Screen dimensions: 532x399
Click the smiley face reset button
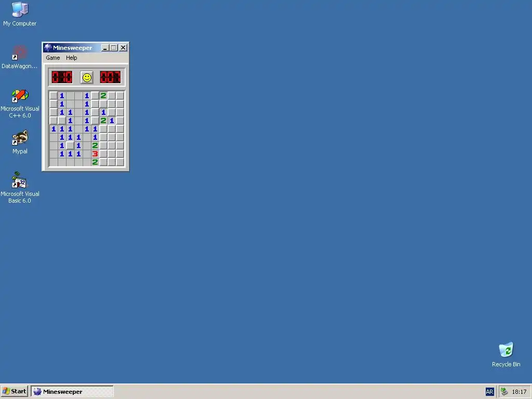87,77
